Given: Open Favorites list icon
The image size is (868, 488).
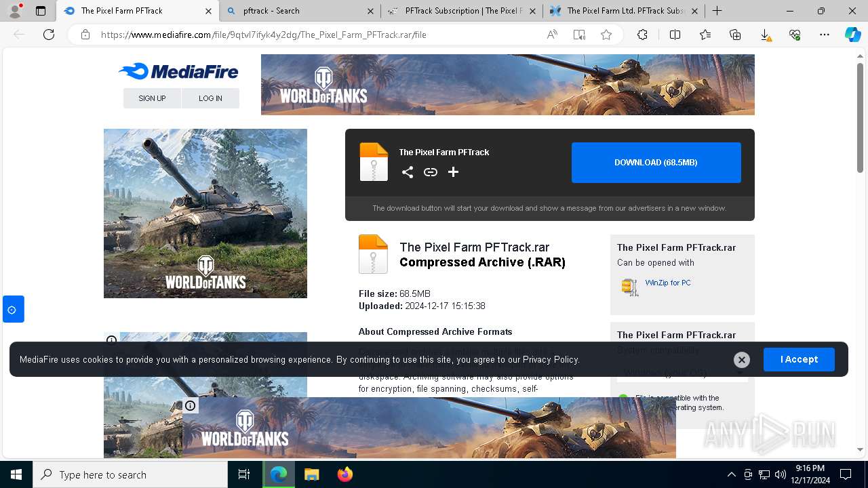Looking at the screenshot, I should (x=705, y=35).
